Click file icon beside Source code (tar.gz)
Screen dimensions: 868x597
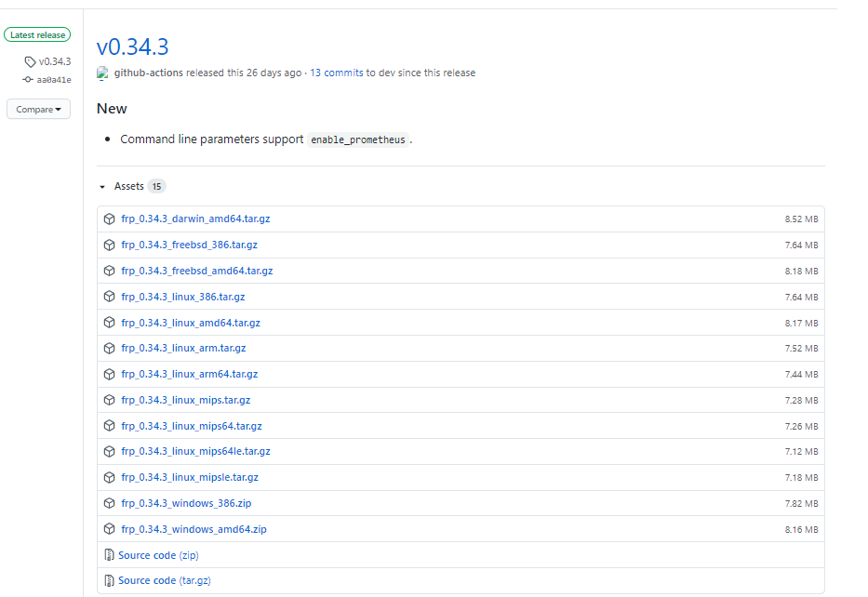point(109,581)
